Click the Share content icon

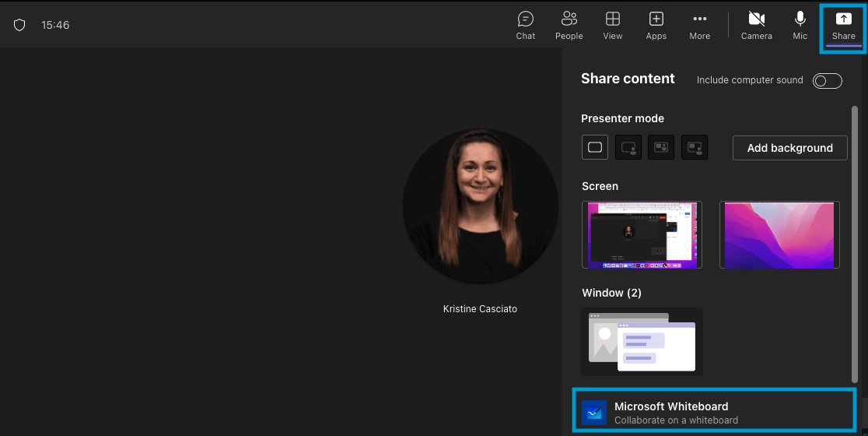(843, 25)
